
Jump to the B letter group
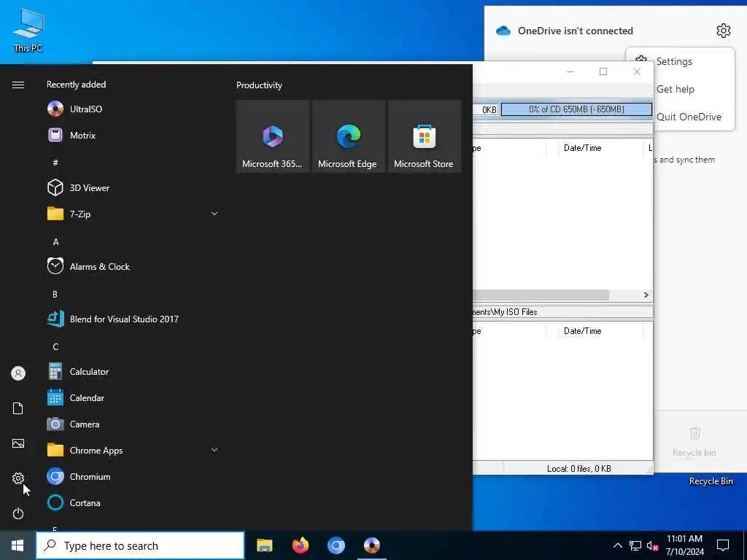click(55, 295)
